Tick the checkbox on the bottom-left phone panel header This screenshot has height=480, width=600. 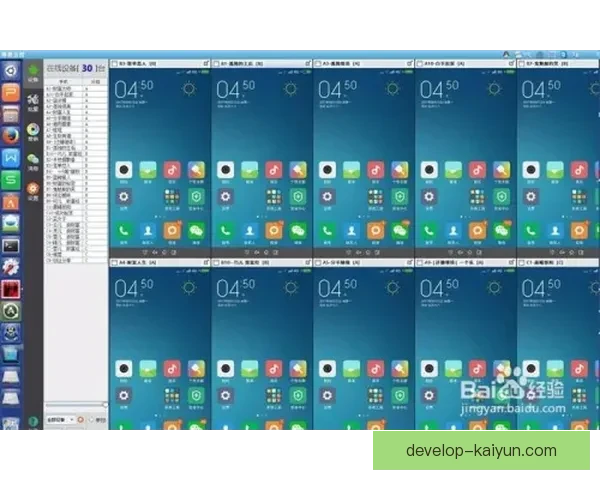113,262
